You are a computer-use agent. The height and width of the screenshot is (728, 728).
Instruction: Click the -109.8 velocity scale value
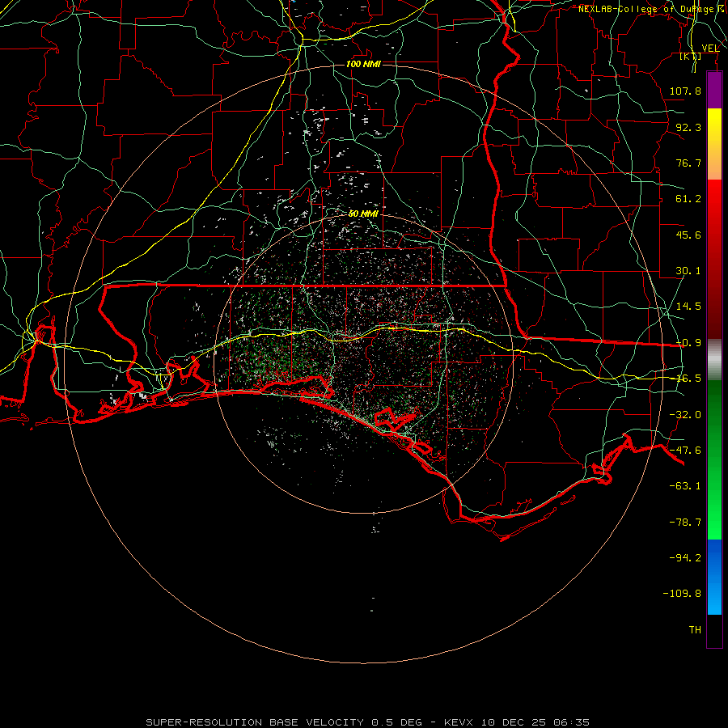[x=682, y=594]
